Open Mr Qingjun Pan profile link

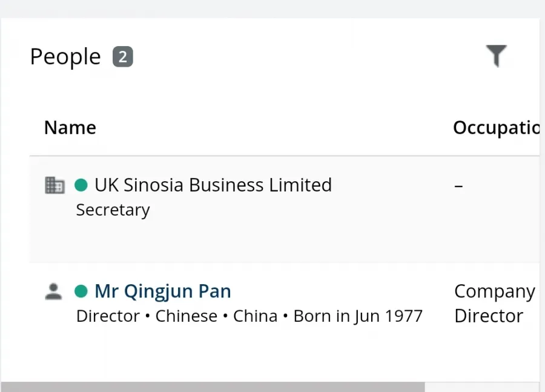[x=163, y=291]
